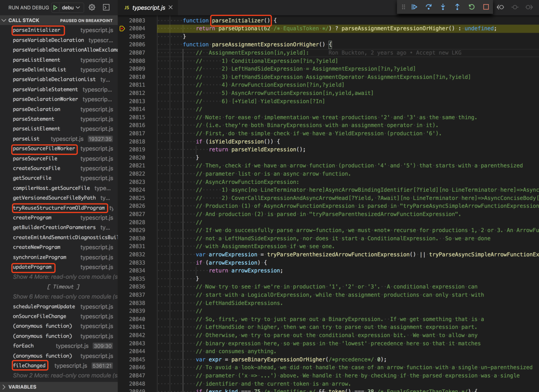The height and width of the screenshot is (392, 539).
Task: Go back with the navigate-backward icon
Action: click(500, 7)
